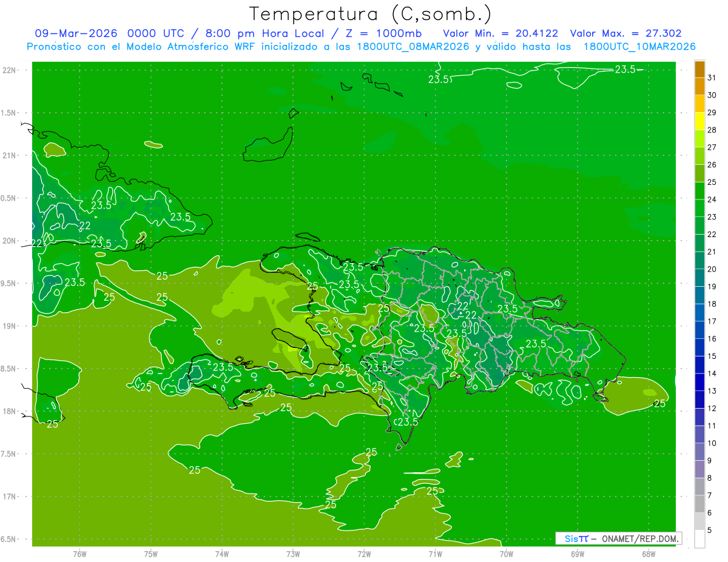728x562 pixels.
Task: Click the purple colorbar segment between 8 and 9
Action: pos(699,469)
